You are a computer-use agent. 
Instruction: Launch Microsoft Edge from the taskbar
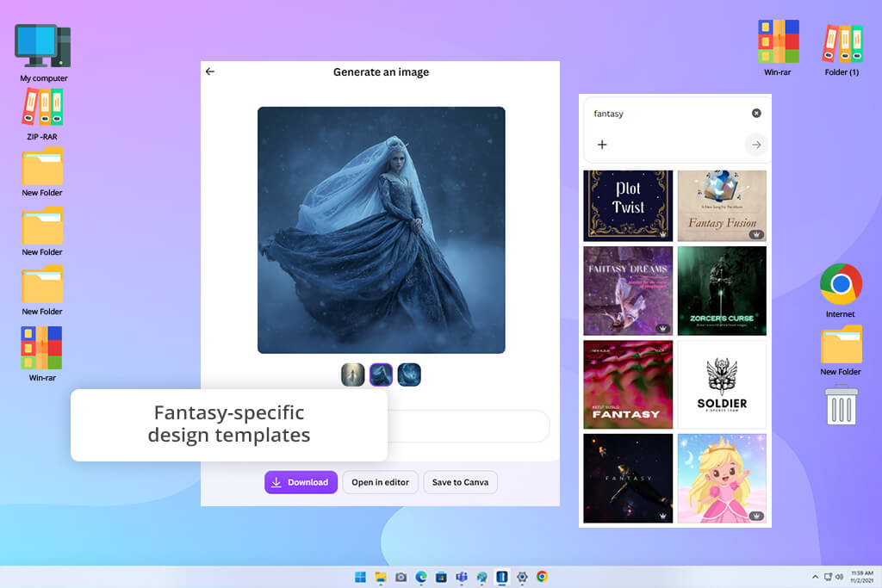click(x=421, y=577)
